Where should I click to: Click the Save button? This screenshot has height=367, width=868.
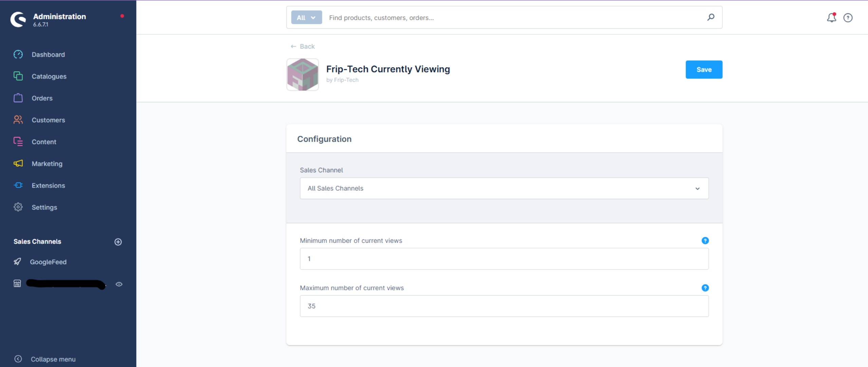coord(704,69)
